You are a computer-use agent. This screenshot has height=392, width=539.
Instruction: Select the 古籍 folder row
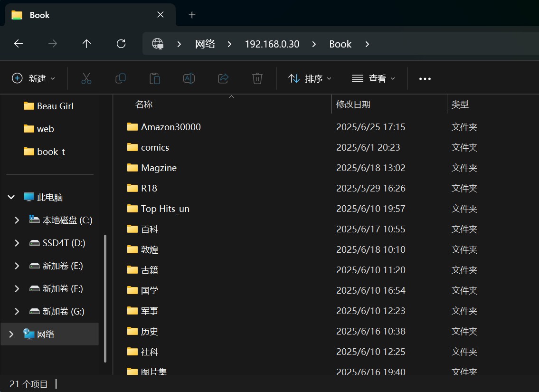[x=326, y=270]
